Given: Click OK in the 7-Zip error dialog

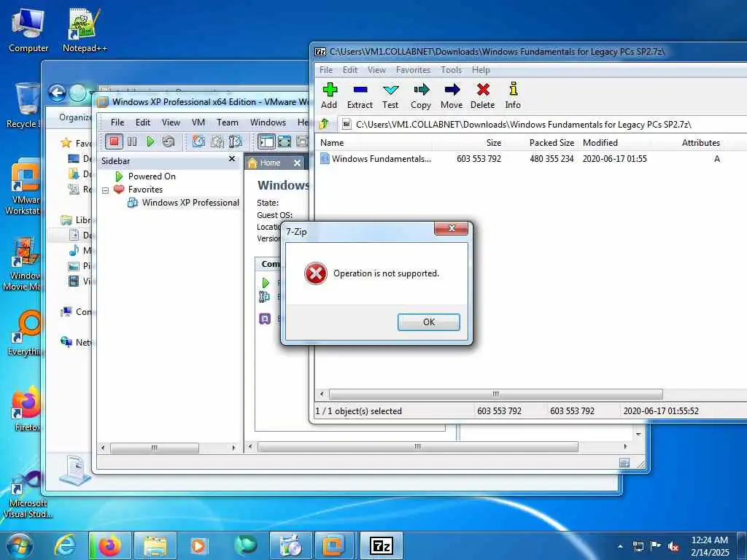Looking at the screenshot, I should [x=429, y=322].
